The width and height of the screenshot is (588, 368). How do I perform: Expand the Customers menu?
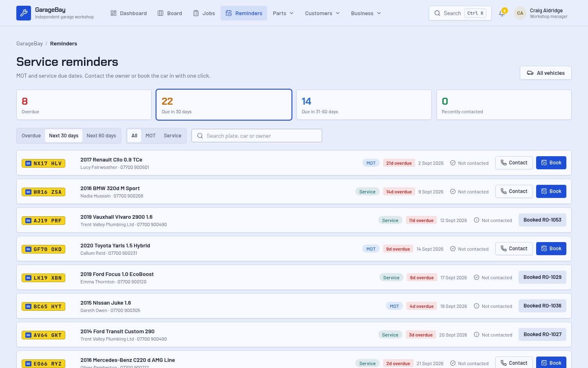tap(322, 13)
